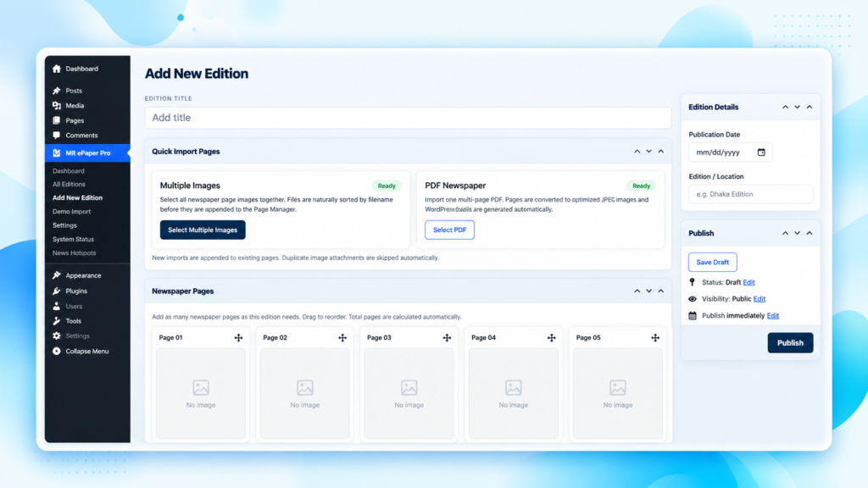Click the Page 02 image placeholder

tap(305, 393)
